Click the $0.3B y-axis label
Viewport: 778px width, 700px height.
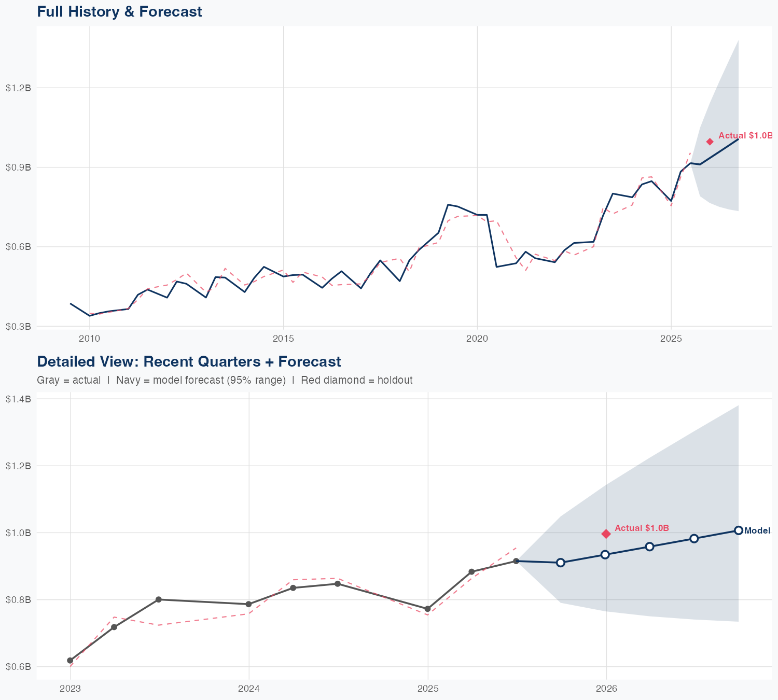click(18, 326)
